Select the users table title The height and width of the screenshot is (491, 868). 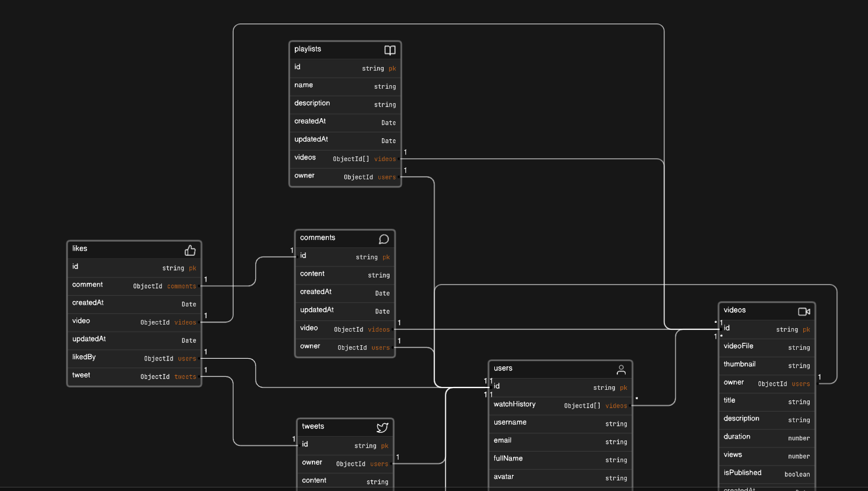[x=503, y=368]
